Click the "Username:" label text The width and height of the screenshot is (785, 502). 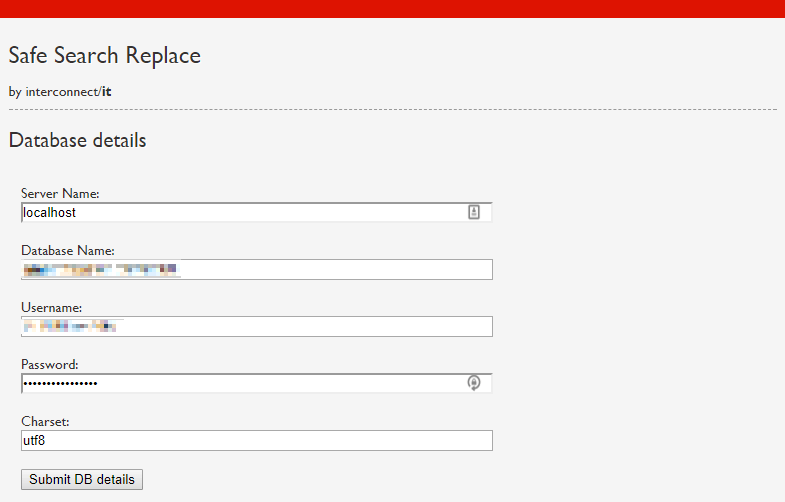coord(51,307)
